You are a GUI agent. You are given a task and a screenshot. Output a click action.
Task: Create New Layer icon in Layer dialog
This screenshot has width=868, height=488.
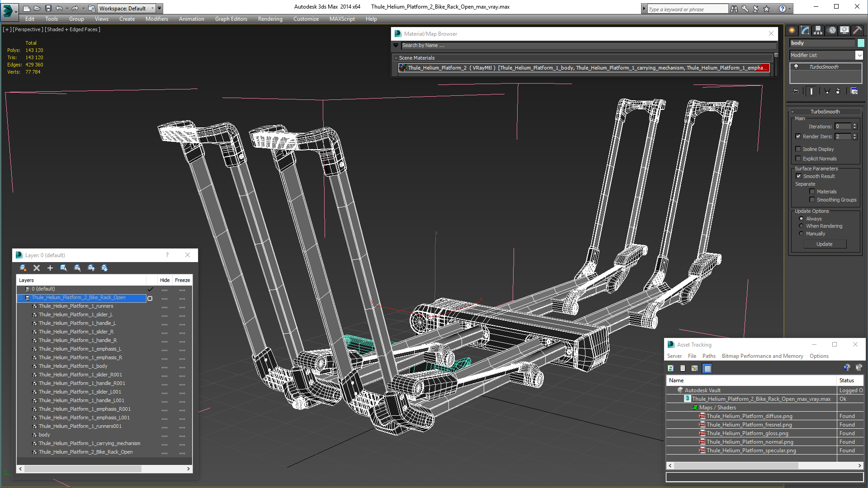tap(23, 268)
